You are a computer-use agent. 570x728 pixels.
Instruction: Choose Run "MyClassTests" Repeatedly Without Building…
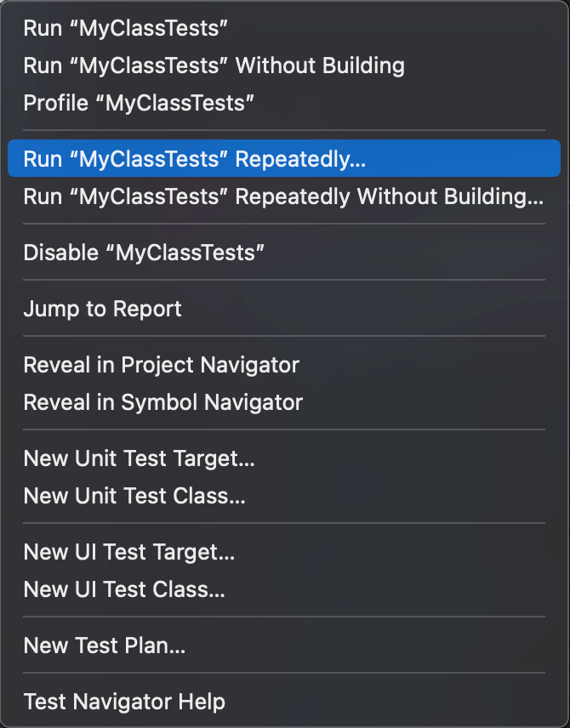pos(282,196)
